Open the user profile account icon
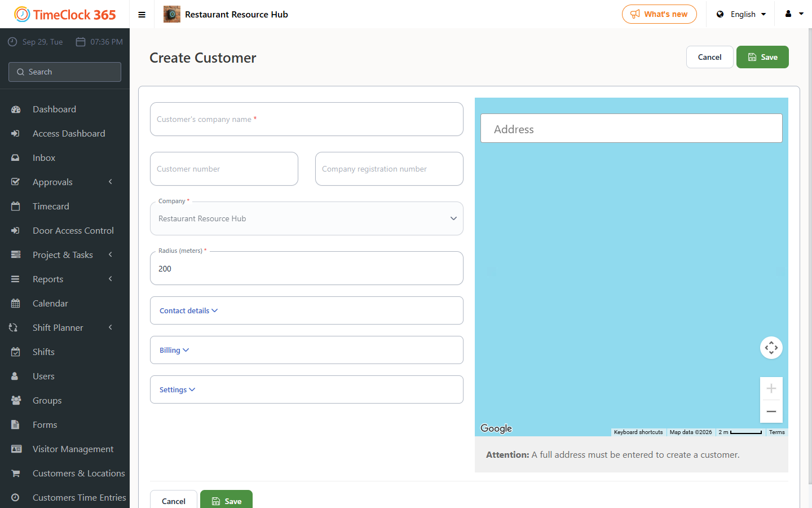The width and height of the screenshot is (812, 508). click(x=788, y=14)
